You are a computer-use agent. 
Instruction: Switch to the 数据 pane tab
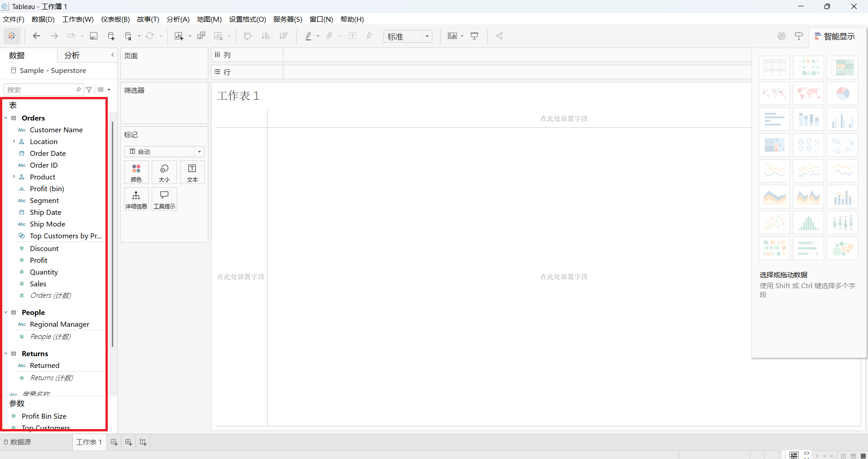click(17, 55)
